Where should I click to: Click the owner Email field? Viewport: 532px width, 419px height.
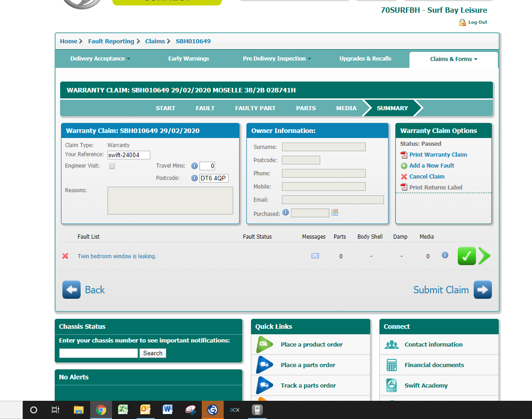tap(333, 200)
